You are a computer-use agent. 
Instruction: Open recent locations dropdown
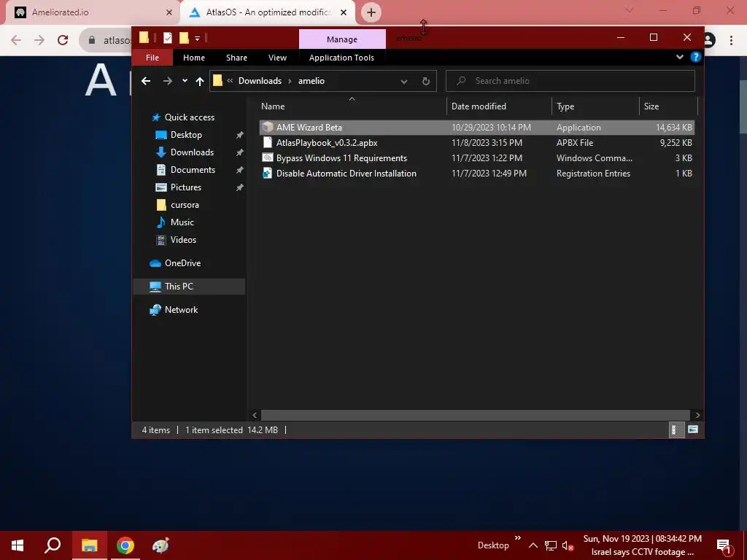pyautogui.click(x=185, y=81)
